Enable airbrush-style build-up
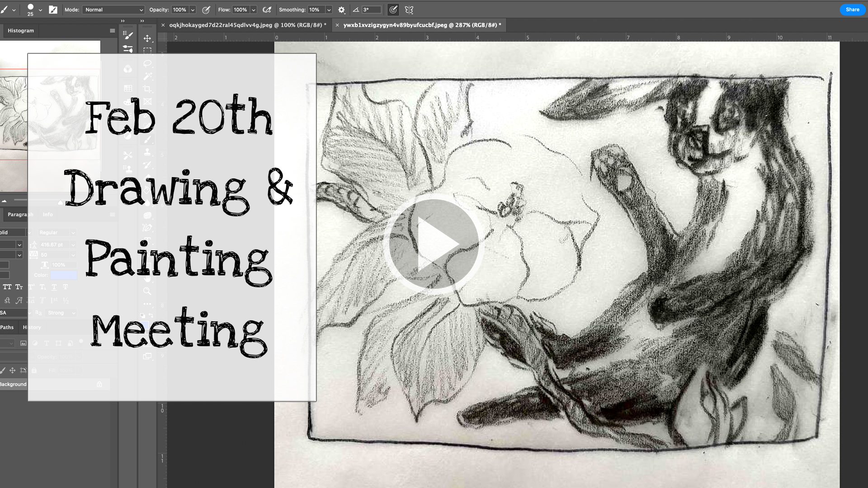868x488 pixels. pos(267,9)
